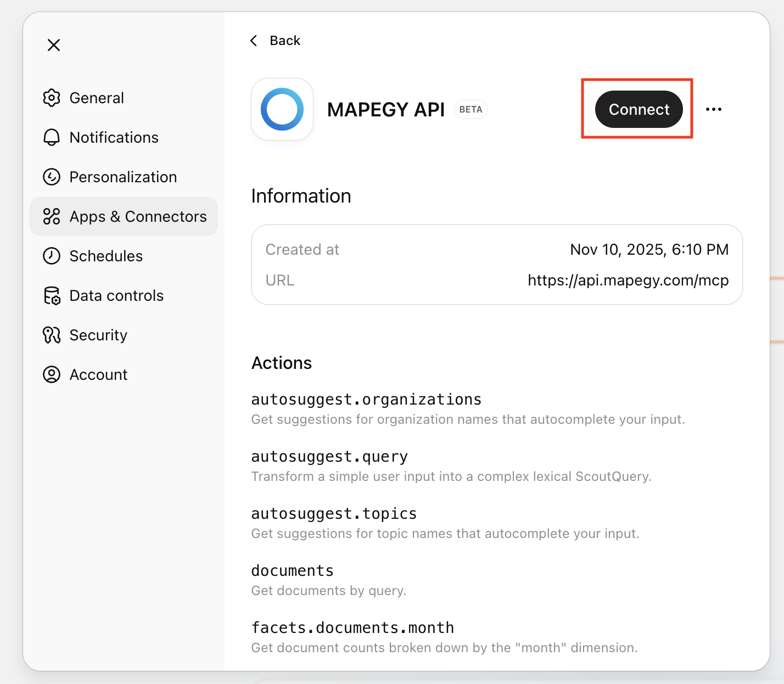This screenshot has width=784, height=684.
Task: Open Account settings
Action: [x=124, y=374]
